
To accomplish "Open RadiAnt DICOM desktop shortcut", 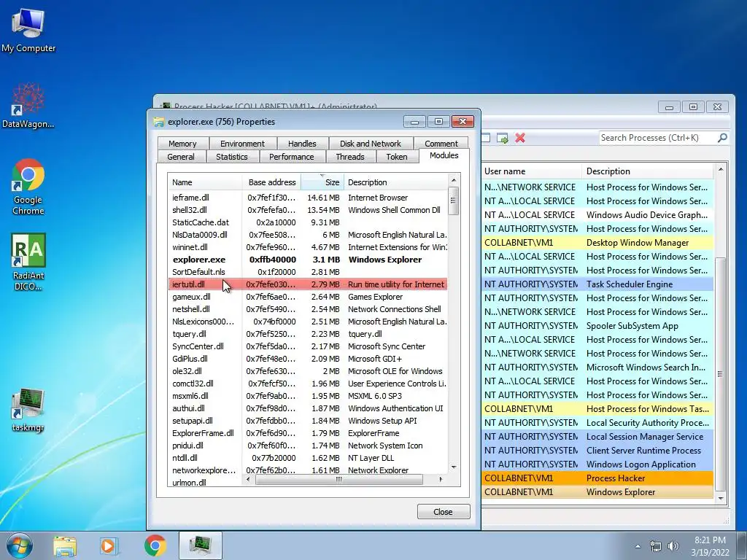I will pos(28,262).
